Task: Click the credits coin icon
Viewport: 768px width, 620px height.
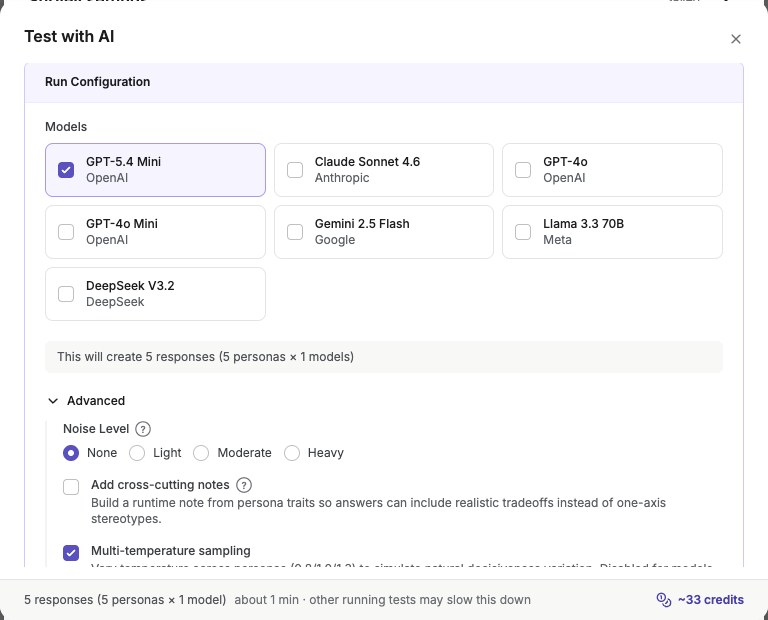Action: point(664,600)
